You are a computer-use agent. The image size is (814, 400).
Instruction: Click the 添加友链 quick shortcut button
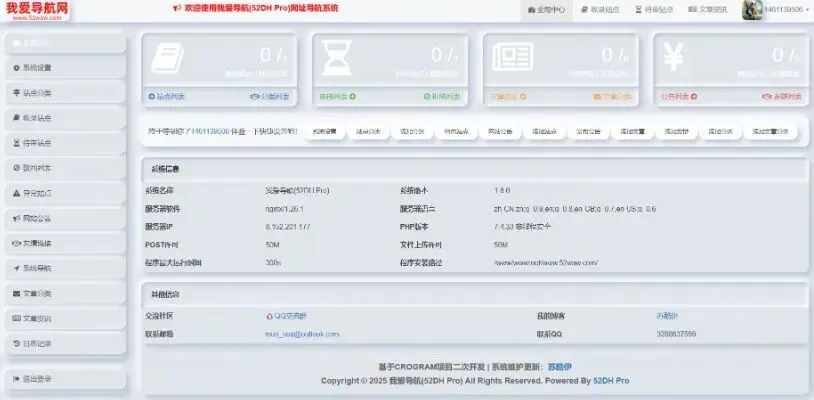tap(676, 132)
